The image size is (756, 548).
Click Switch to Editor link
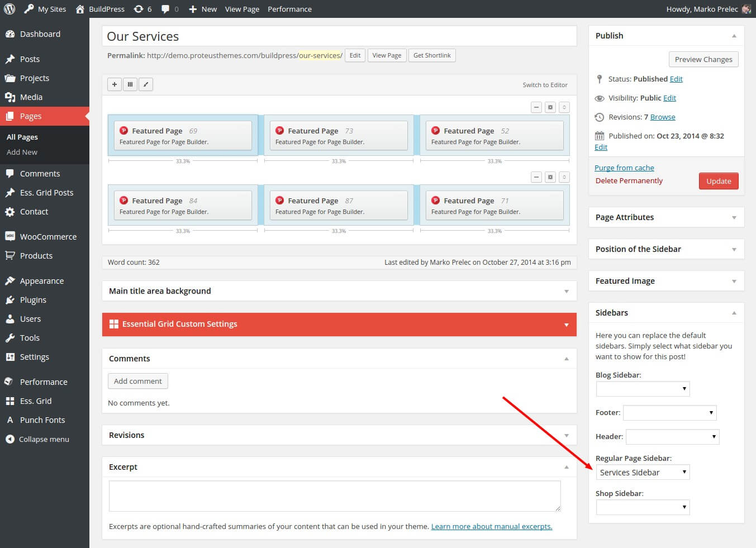(x=545, y=85)
